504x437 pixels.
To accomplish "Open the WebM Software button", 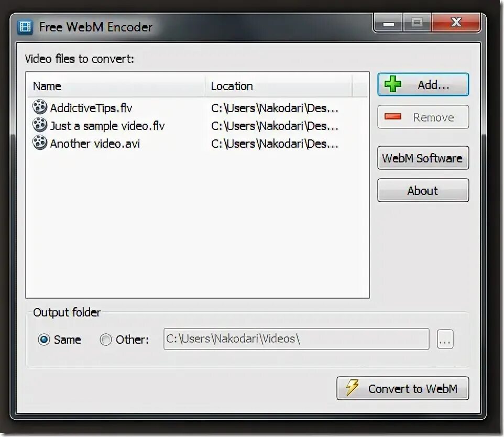I will (423, 158).
